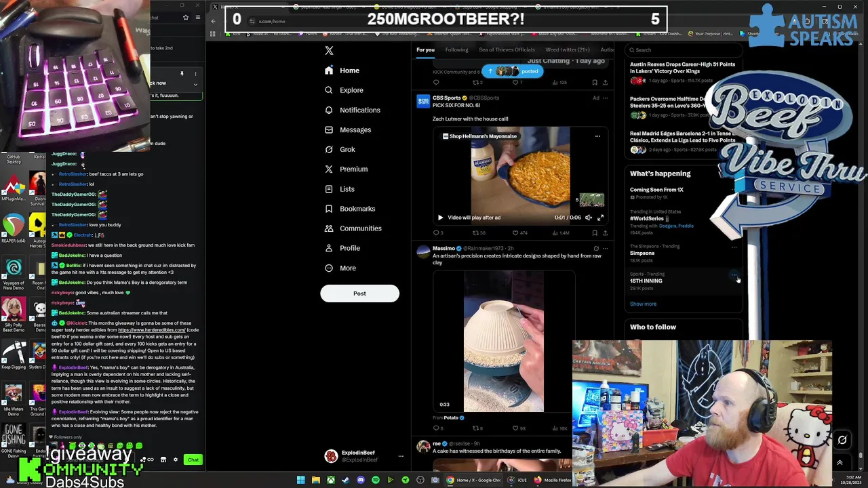Viewport: 868px width, 488px height.
Task: Bookmark the Just Chatting post above
Action: point(595,83)
